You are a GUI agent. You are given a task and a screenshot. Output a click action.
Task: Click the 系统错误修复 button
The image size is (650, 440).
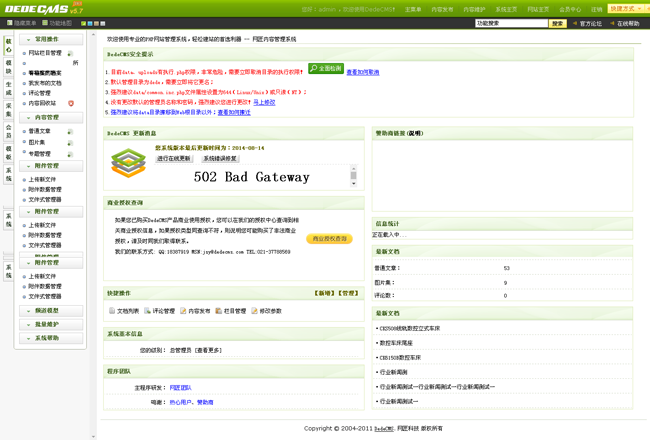pyautogui.click(x=220, y=158)
